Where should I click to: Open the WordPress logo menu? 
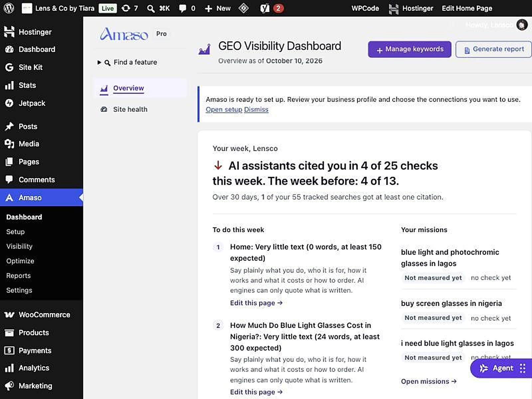click(9, 8)
